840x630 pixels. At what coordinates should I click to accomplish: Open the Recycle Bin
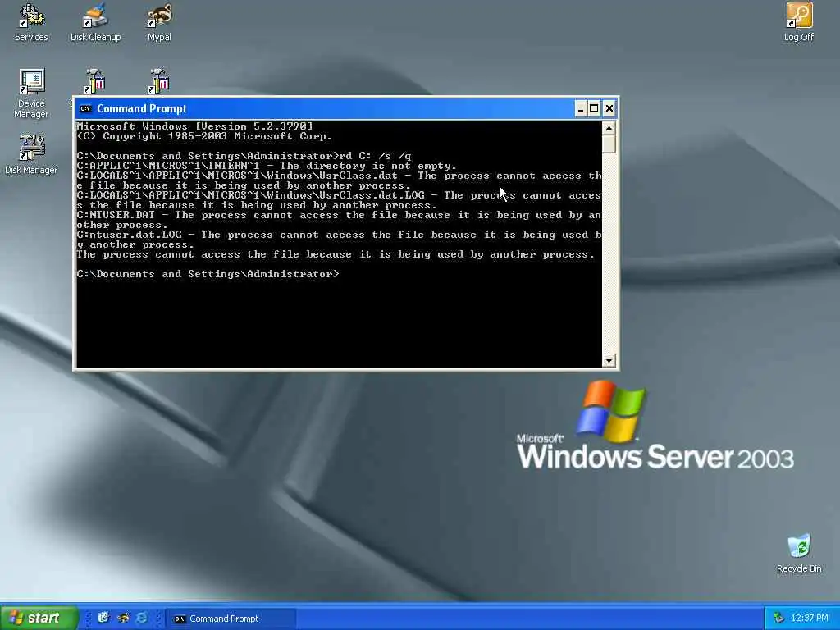pos(799,554)
